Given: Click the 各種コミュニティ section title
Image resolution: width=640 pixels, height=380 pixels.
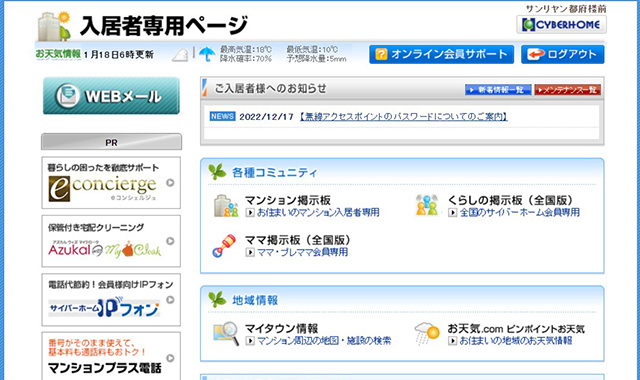Looking at the screenshot, I should pyautogui.click(x=274, y=173).
